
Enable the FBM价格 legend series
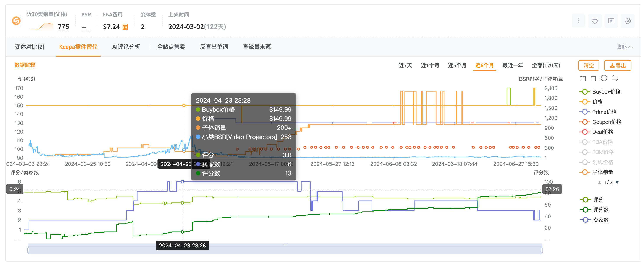[x=597, y=152]
